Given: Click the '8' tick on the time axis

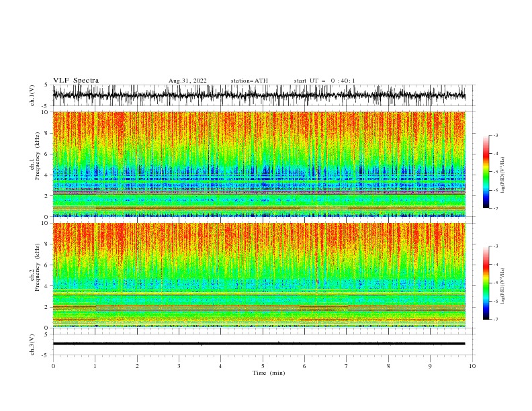Looking at the screenshot, I should 388,366.
